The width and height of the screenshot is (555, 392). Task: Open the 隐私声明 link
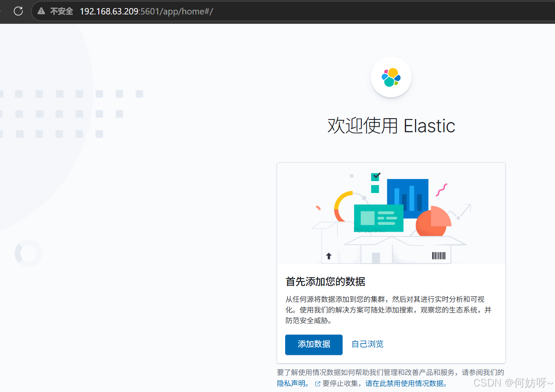[x=293, y=383]
